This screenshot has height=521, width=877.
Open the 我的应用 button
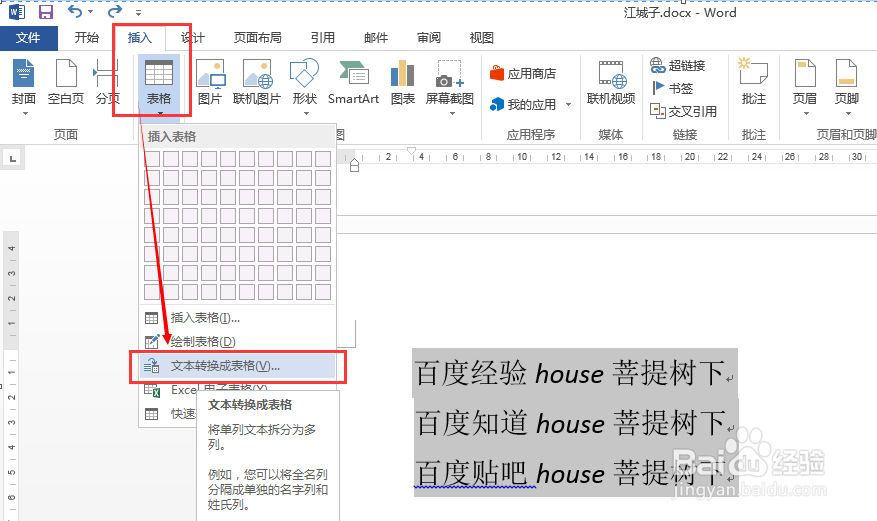[x=523, y=105]
